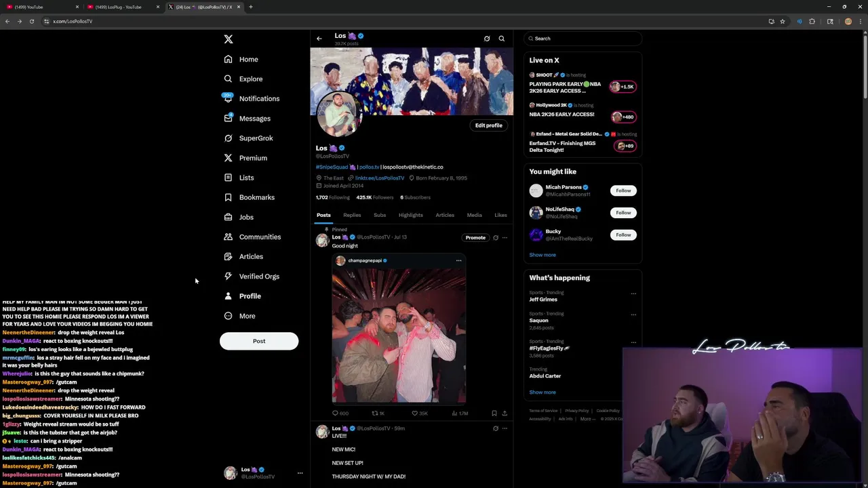Open linktr.ee/LosPollosTV link
868x488 pixels.
coord(380,178)
